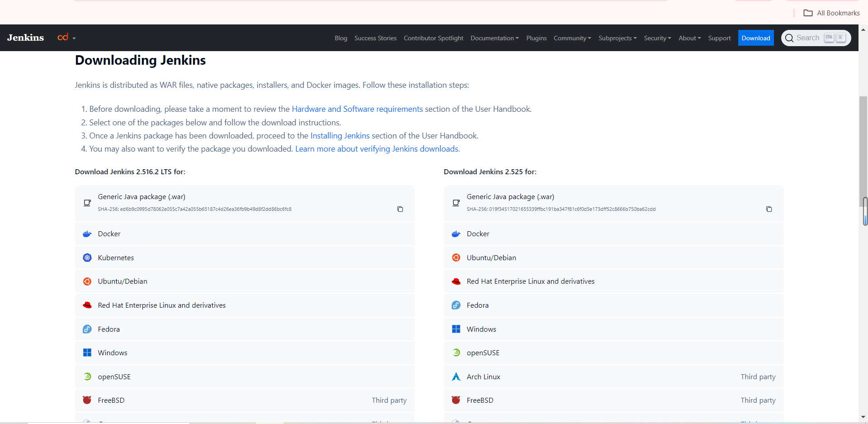
Task: Expand the Security dropdown menu
Action: (657, 38)
